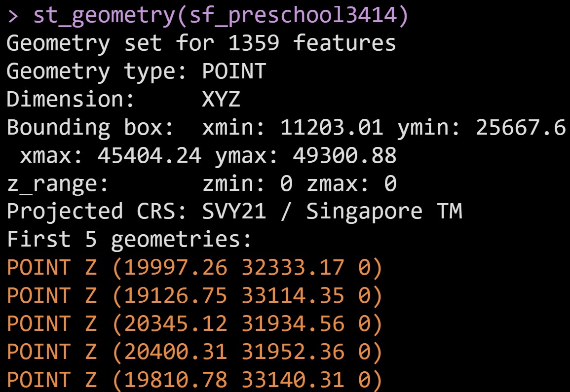Click the xmax value 45404.24
The height and width of the screenshot is (392, 570).
(149, 156)
